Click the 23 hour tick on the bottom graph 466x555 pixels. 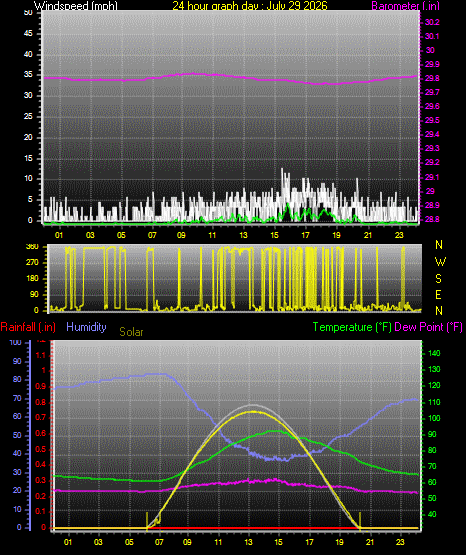400,542
